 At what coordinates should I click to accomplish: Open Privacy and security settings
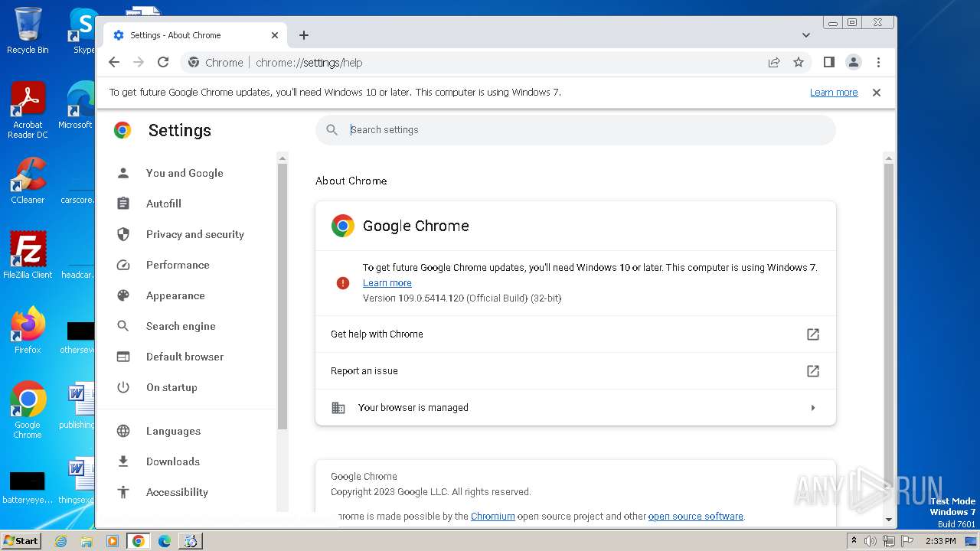(194, 234)
